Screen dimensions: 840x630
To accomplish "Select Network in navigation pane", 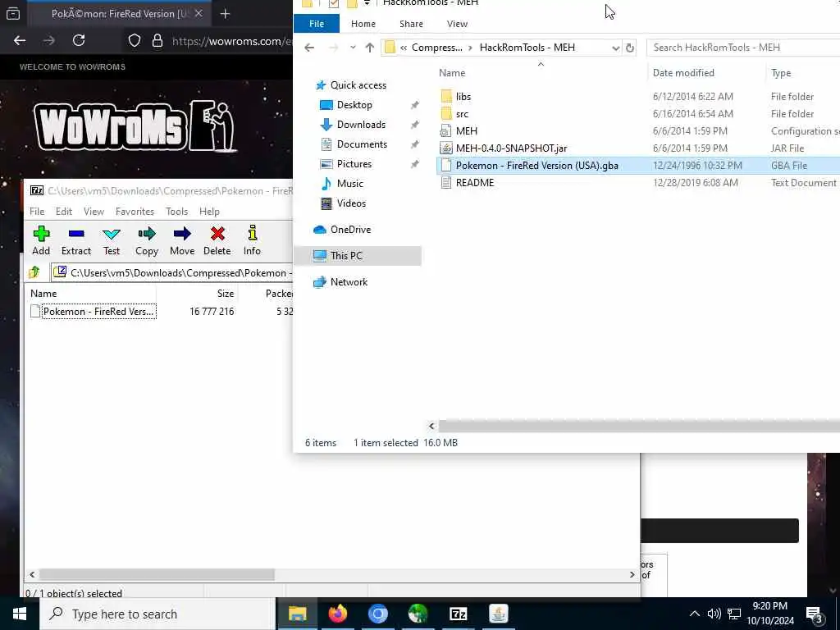I will point(349,282).
